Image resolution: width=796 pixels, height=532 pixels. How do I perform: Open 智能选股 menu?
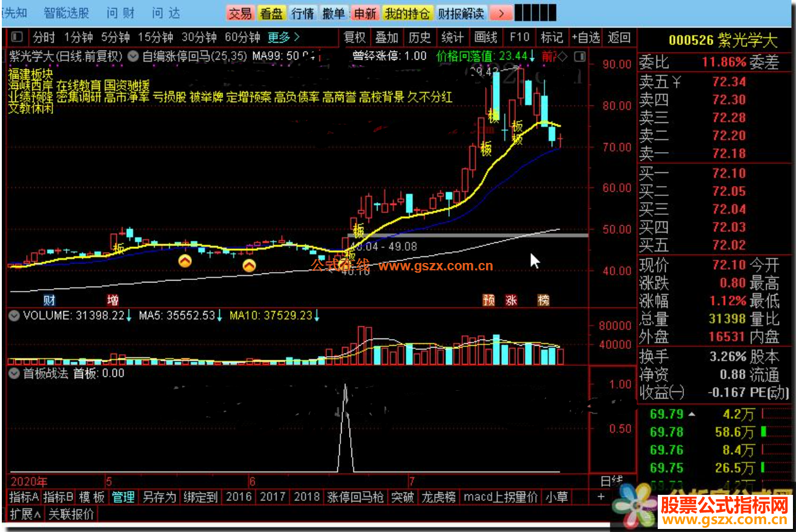[x=66, y=12]
